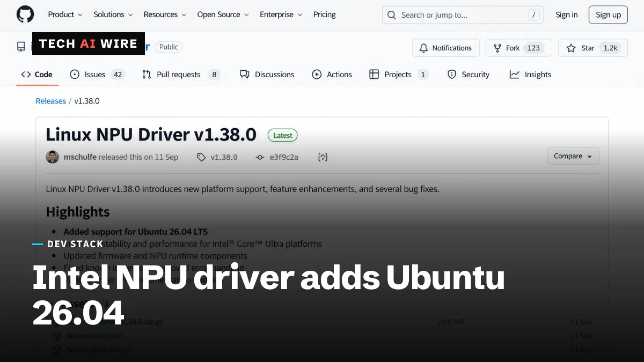Screen dimensions: 644x362
Task: Click the Linux NPU Driver v1.38.0 title
Action: 151,135
